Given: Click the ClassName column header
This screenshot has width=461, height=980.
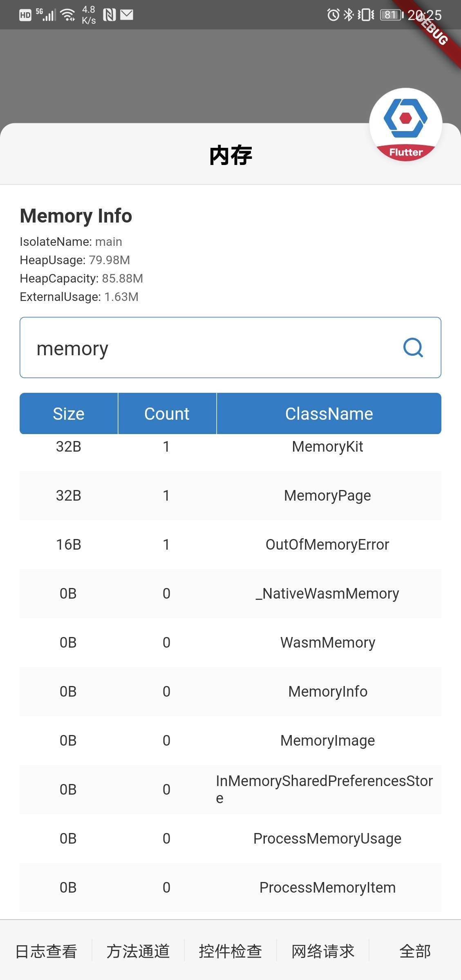Looking at the screenshot, I should click(x=329, y=414).
